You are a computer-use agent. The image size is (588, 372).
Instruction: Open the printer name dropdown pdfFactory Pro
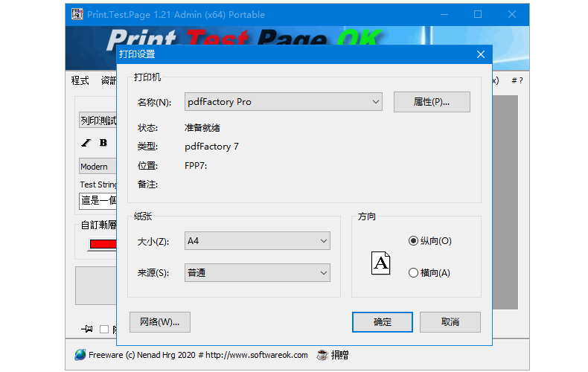point(284,102)
